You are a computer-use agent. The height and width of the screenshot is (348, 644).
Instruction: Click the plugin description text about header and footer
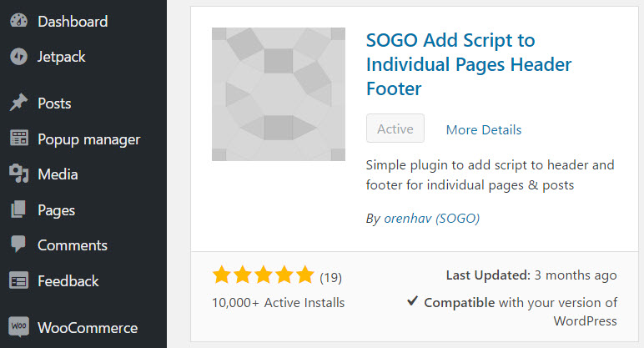[490, 174]
